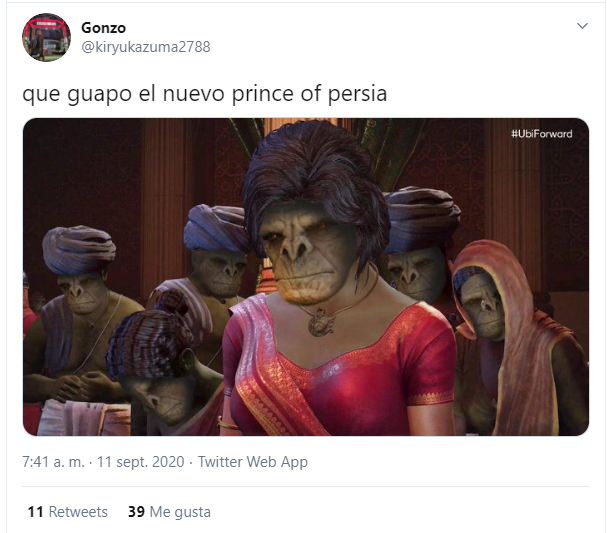Expand the tweet options chevron

pyautogui.click(x=582, y=26)
